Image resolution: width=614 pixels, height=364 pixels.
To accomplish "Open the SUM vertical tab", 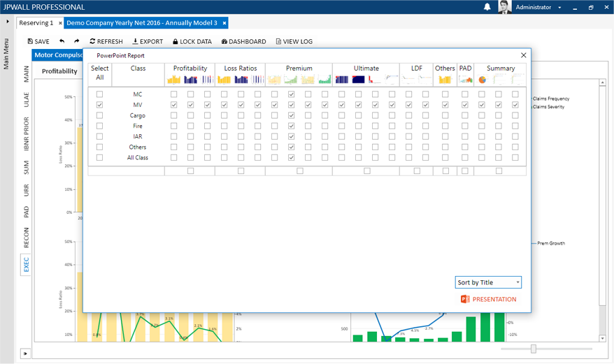I will point(27,168).
